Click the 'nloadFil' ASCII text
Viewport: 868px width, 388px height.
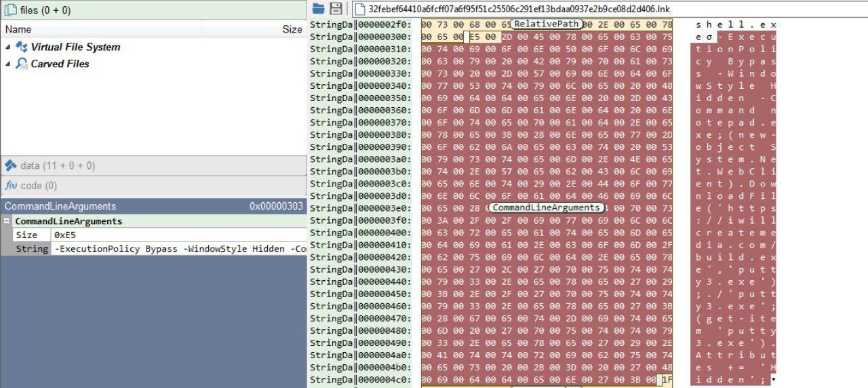pyautogui.click(x=735, y=195)
